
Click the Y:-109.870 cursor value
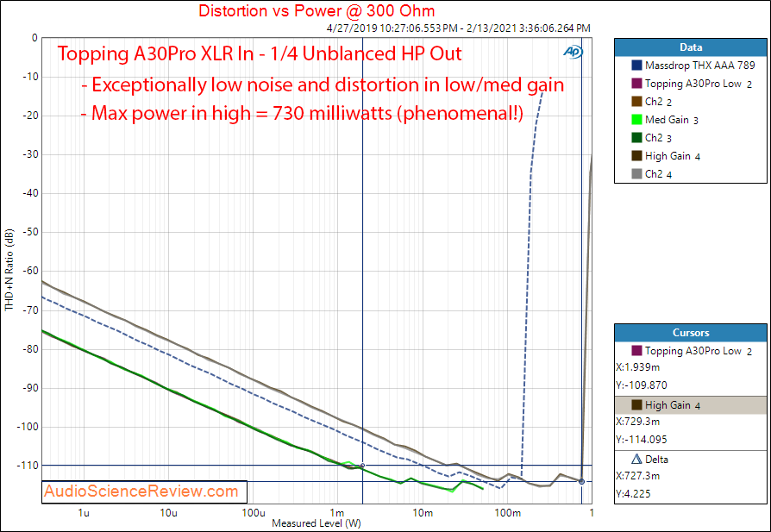point(641,385)
